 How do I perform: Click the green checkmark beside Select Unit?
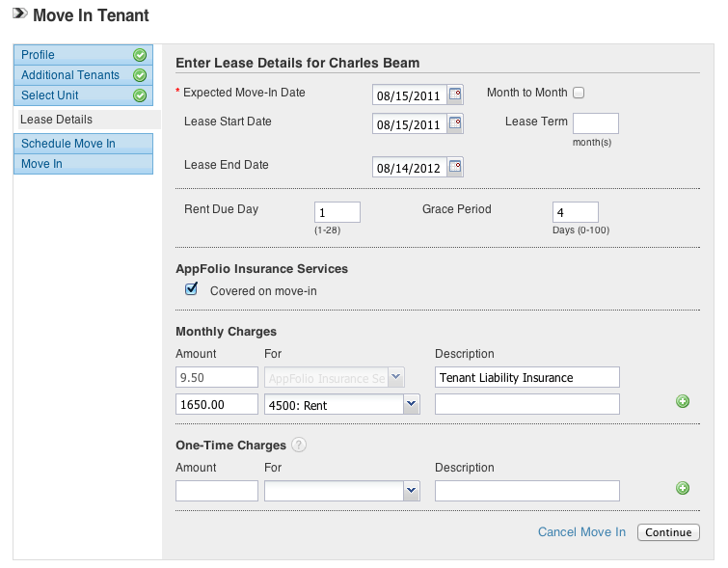coord(140,95)
